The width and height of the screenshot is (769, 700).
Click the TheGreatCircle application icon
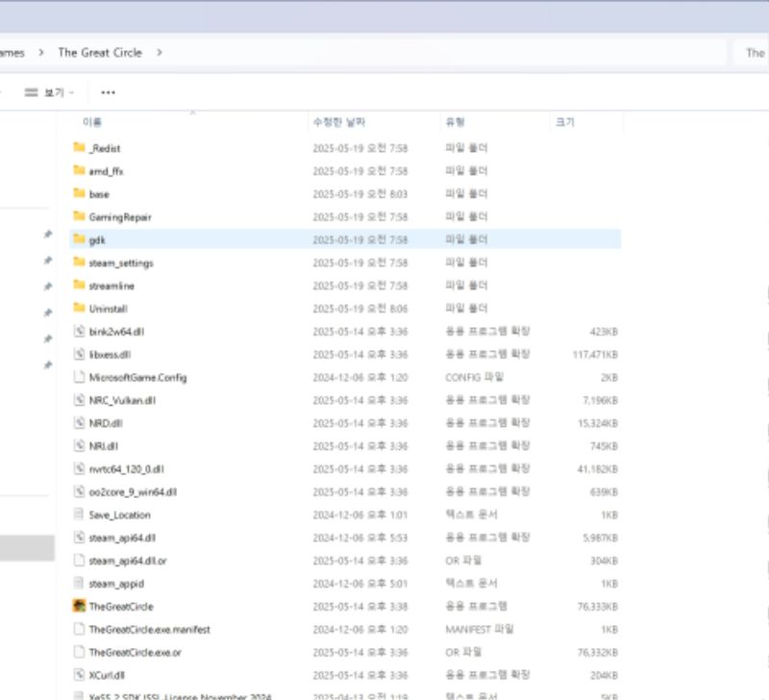(79, 607)
